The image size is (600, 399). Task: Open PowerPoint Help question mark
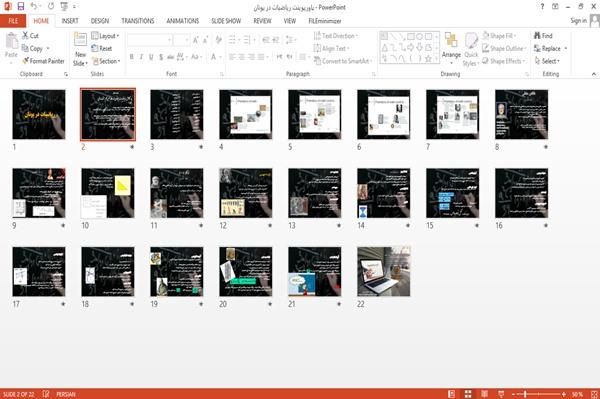coord(542,7)
